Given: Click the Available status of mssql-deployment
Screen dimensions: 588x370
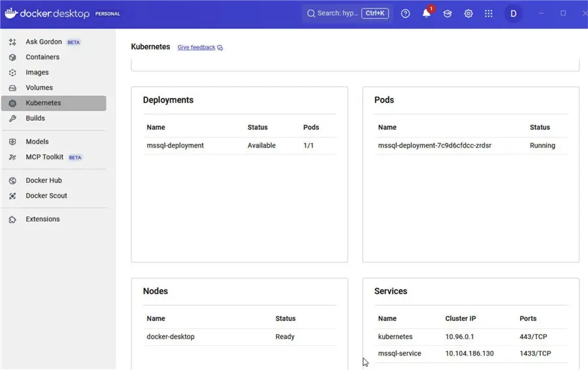Looking at the screenshot, I should pos(261,145).
